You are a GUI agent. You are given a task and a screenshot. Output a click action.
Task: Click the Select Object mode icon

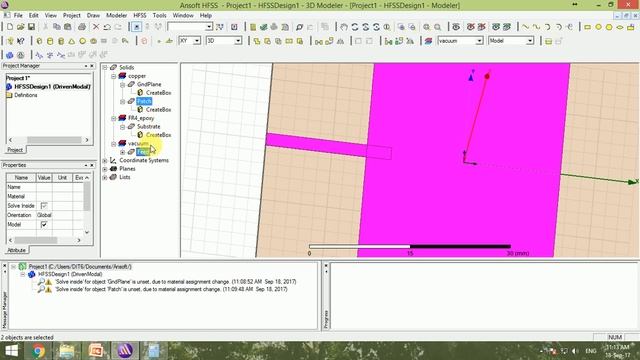tap(136, 27)
